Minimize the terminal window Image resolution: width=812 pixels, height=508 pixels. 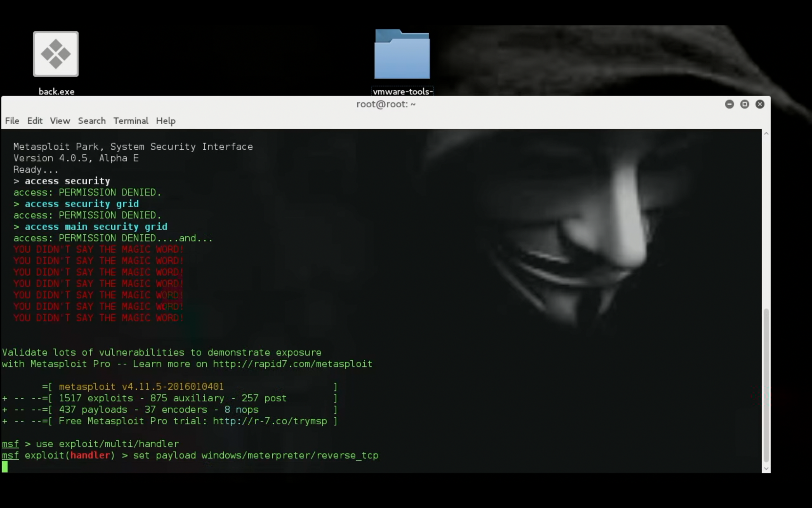(729, 104)
